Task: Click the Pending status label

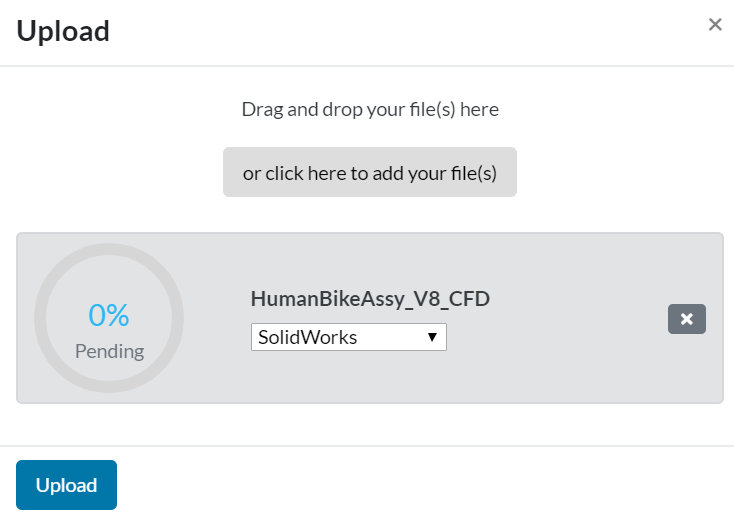Action: (109, 351)
